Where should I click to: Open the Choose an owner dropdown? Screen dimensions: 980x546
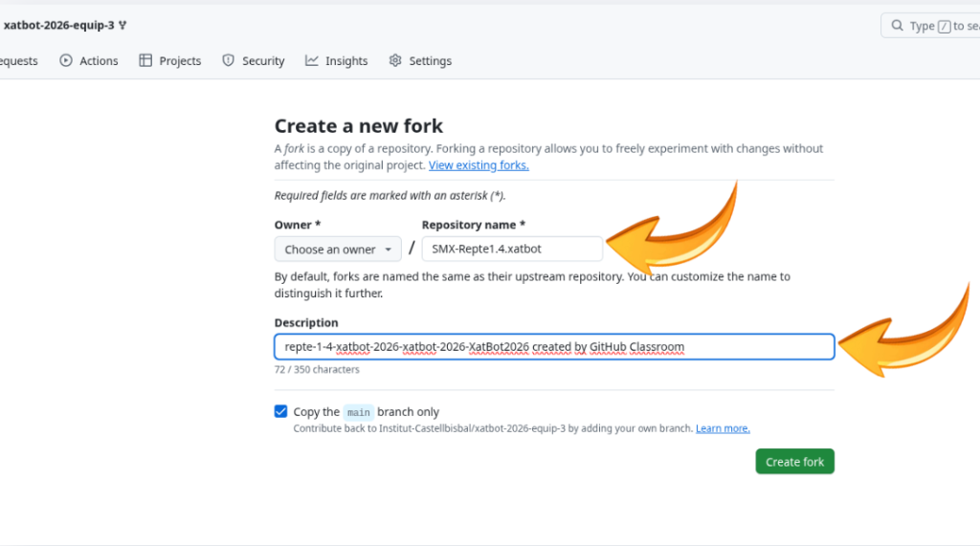(x=338, y=250)
